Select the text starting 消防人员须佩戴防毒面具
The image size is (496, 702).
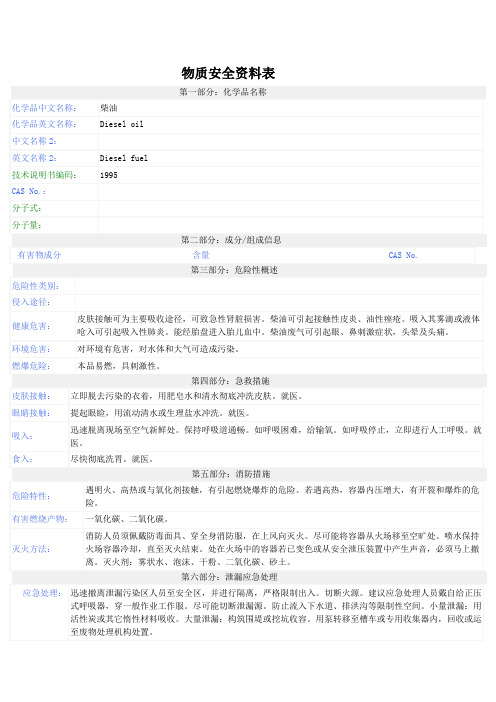282,549
